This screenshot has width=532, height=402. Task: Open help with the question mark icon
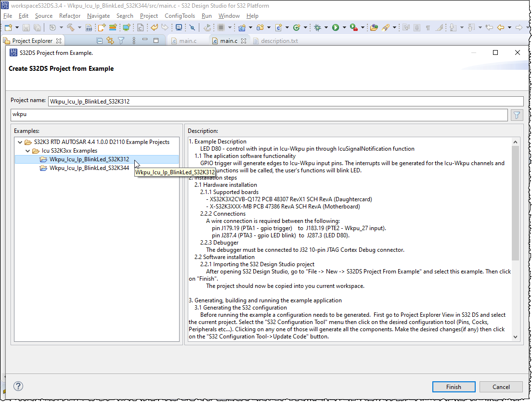click(x=18, y=386)
